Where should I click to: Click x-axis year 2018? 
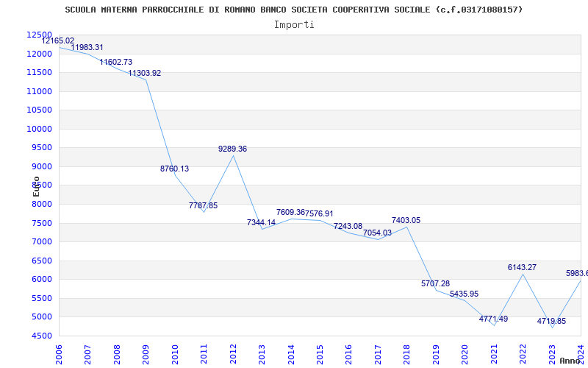(x=407, y=354)
